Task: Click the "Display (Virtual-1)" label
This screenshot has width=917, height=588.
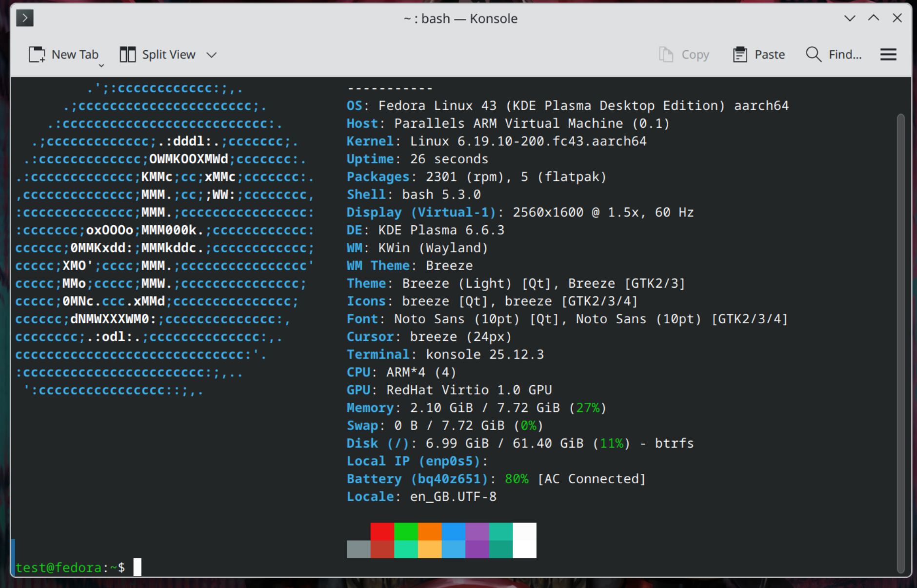Action: [421, 213]
